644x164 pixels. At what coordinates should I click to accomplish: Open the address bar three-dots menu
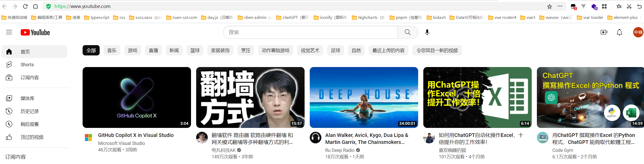560,6
